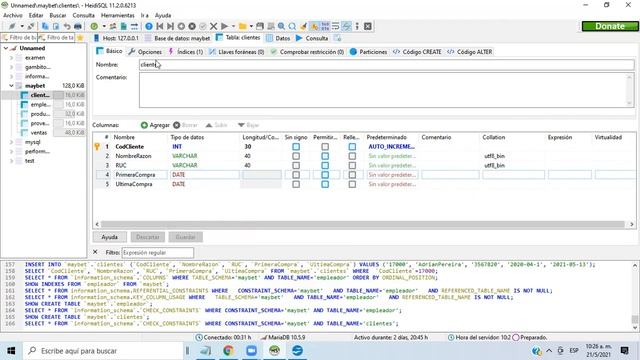This screenshot has height=360, width=640.
Task: Switch to the Índices (1) tab
Action: (x=186, y=52)
